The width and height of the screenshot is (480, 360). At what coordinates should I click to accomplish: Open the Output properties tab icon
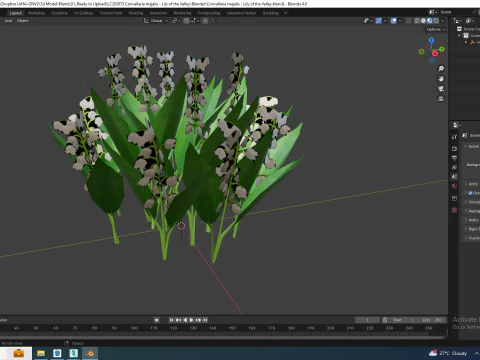coord(454,158)
